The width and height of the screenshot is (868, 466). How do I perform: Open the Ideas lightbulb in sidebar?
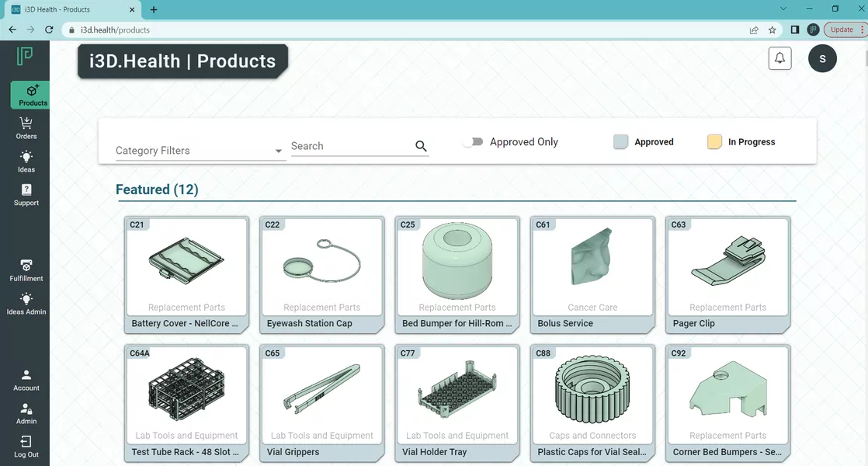[x=26, y=157]
